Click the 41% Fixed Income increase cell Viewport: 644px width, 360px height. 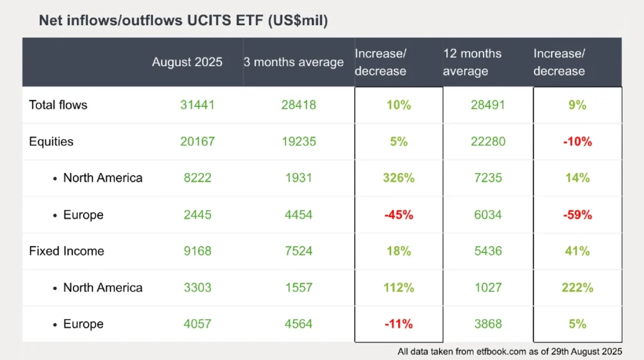pos(577,251)
